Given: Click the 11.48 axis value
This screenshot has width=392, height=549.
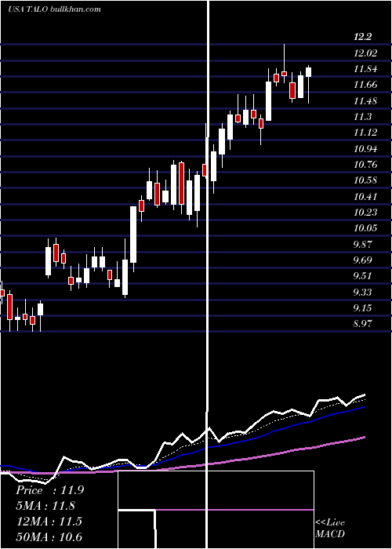Looking at the screenshot, I should pyautogui.click(x=365, y=101).
